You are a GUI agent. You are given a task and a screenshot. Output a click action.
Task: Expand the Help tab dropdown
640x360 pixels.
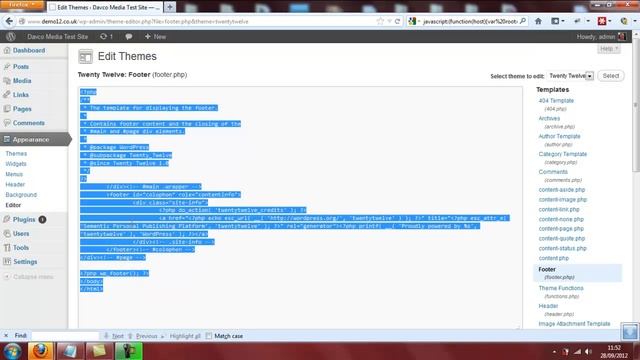pyautogui.click(x=609, y=49)
